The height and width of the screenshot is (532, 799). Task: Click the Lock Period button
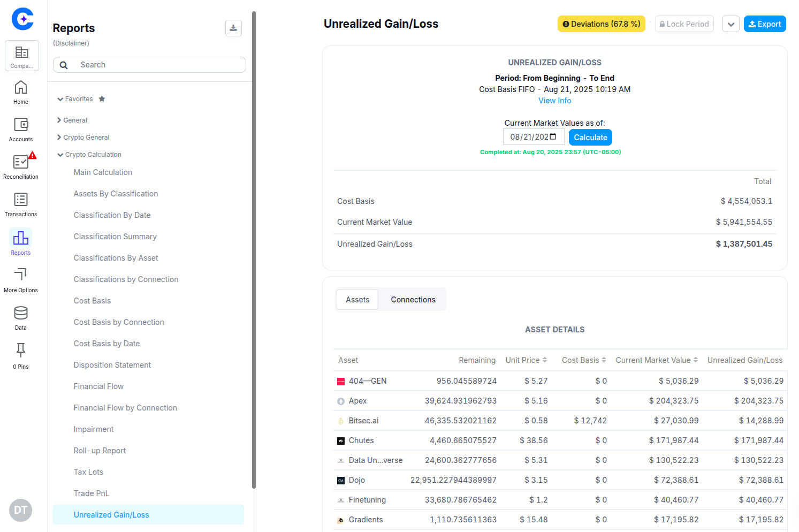pos(684,24)
